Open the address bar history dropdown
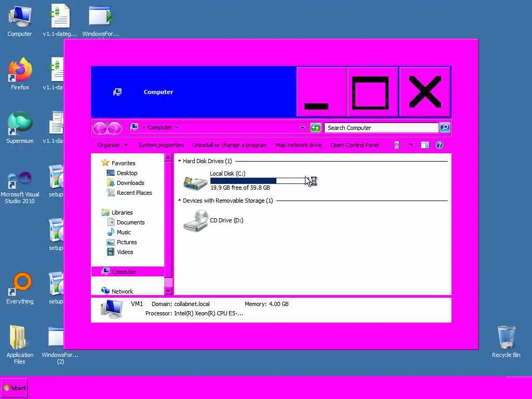 click(302, 128)
